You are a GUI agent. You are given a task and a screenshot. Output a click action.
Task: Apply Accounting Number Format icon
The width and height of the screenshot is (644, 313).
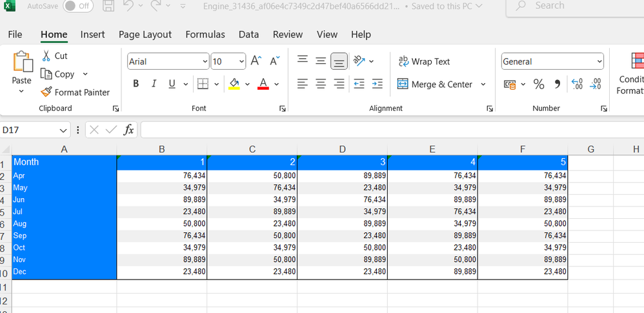[510, 85]
